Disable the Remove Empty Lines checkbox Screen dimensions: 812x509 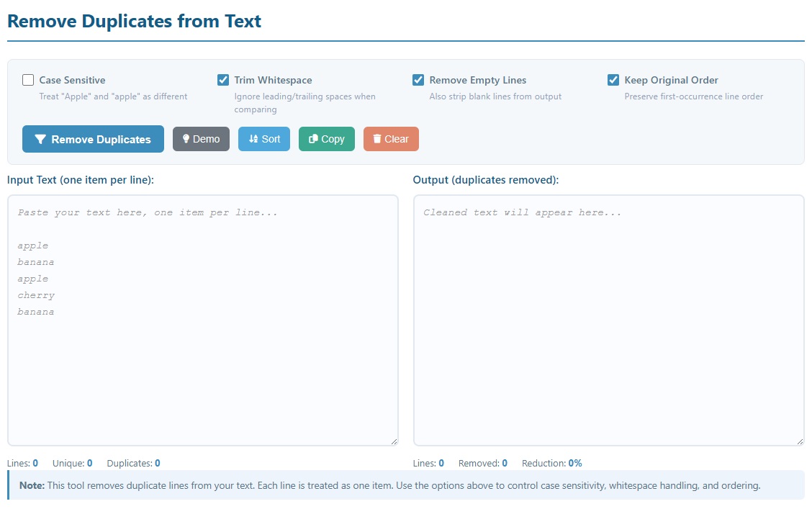click(418, 80)
